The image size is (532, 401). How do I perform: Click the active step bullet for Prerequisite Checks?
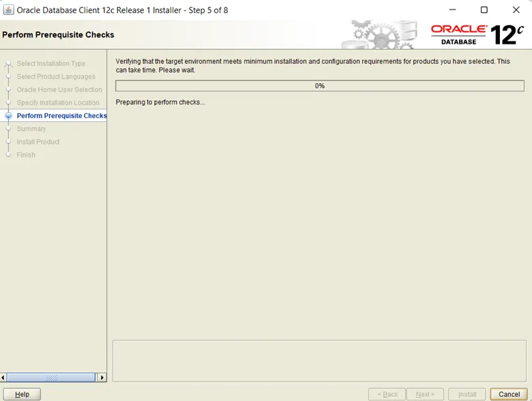8,116
